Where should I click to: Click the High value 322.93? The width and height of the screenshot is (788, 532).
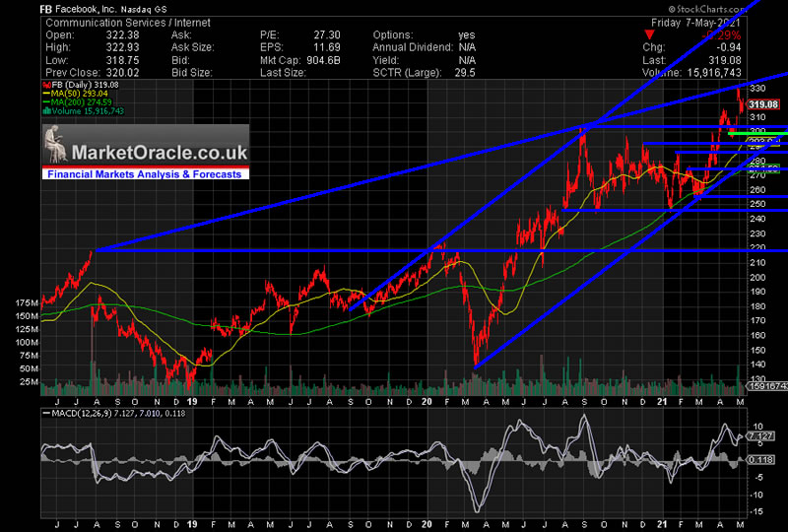pos(122,47)
